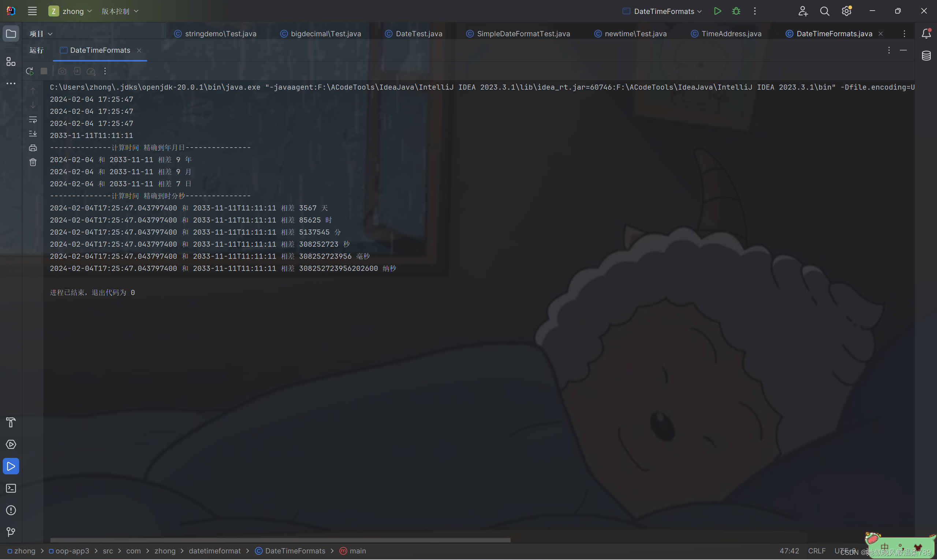The height and width of the screenshot is (560, 937).
Task: Open more run actions menu in title bar
Action: 755,11
